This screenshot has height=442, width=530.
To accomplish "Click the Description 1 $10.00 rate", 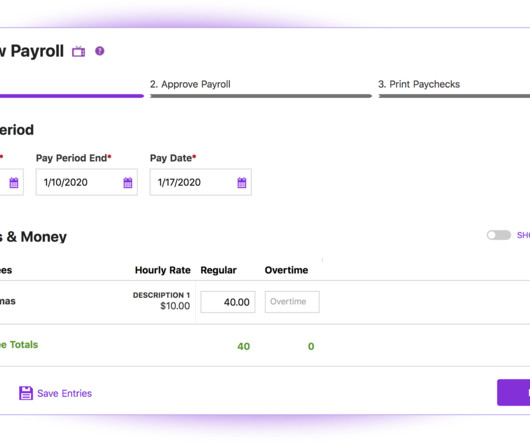I will point(161,301).
